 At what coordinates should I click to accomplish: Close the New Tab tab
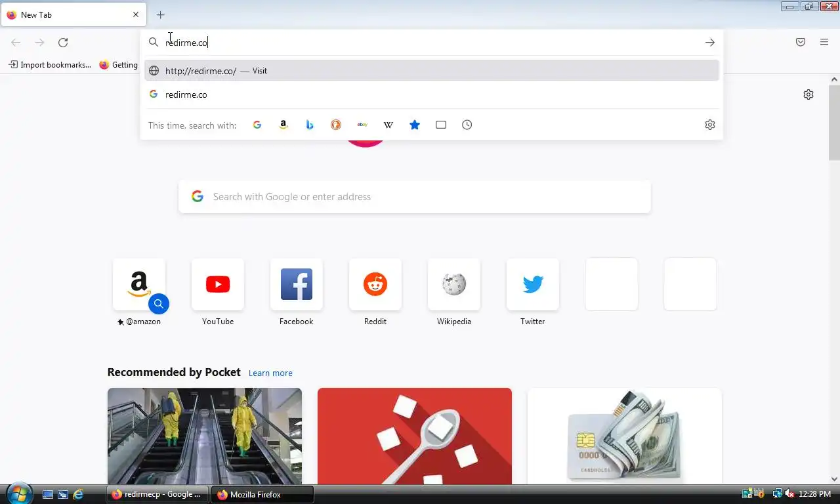coord(136,14)
